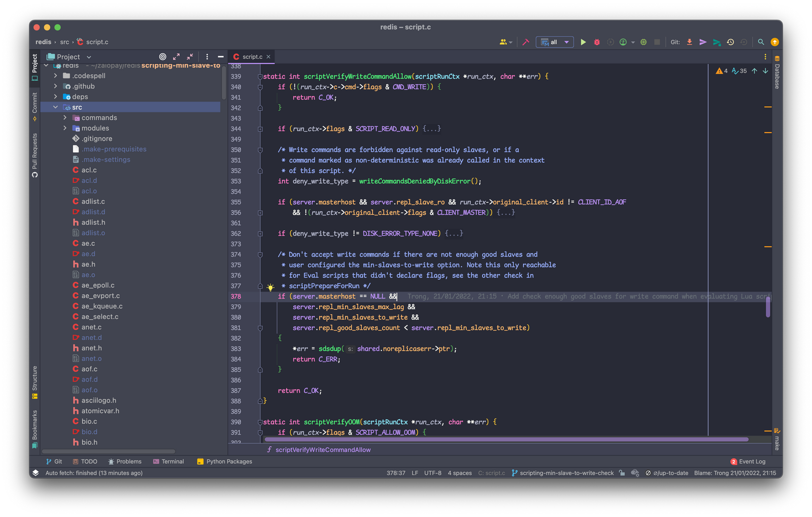Screen dimensions: 812x517
Task: Click the typo count indicator showing 35
Action: point(739,71)
